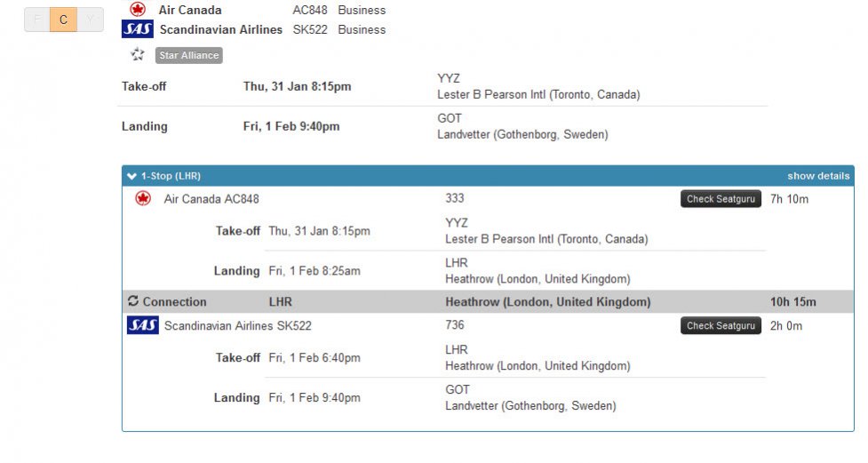Select the Y economy class toggle
Screen dimensions: 868x463
tap(89, 20)
